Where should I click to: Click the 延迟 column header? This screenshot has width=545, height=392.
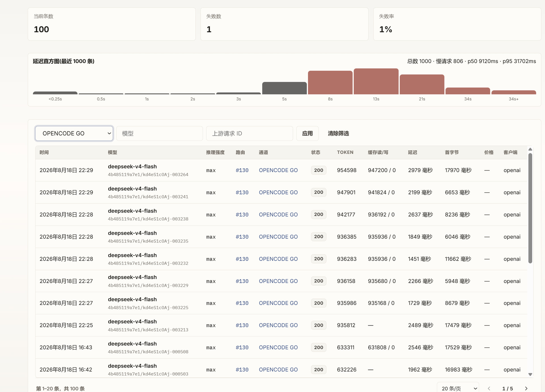coord(412,152)
